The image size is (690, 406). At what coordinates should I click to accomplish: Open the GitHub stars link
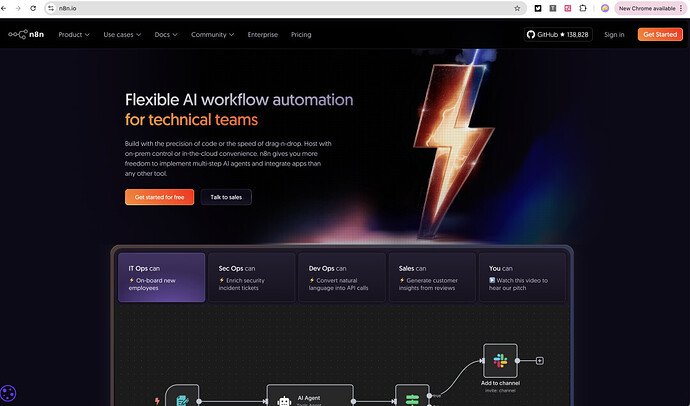(558, 34)
